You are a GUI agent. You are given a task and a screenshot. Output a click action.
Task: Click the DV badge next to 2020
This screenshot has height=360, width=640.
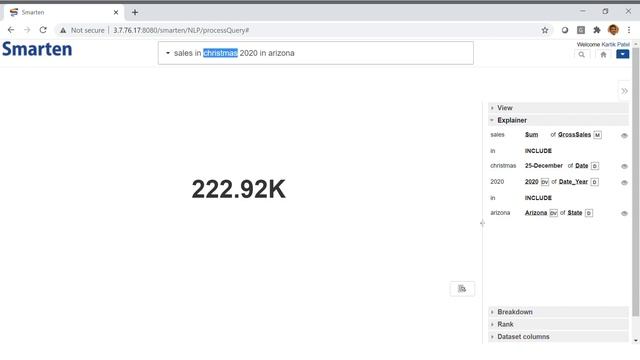[544, 182]
